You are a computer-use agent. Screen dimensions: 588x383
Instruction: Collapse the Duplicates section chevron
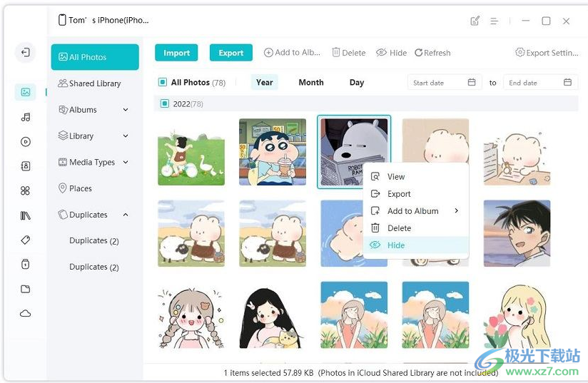pyautogui.click(x=126, y=215)
